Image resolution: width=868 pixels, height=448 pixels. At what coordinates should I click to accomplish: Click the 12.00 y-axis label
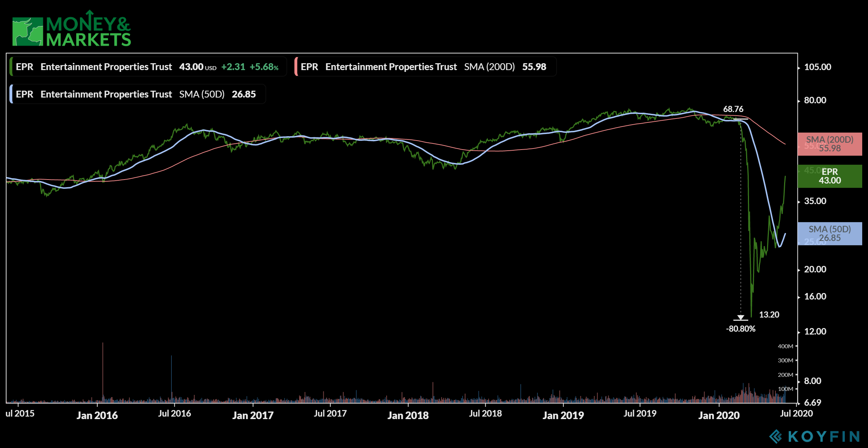(815, 332)
